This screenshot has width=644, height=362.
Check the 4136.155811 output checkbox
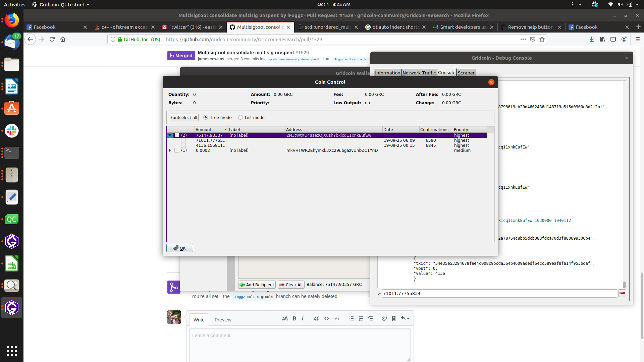click(183, 145)
